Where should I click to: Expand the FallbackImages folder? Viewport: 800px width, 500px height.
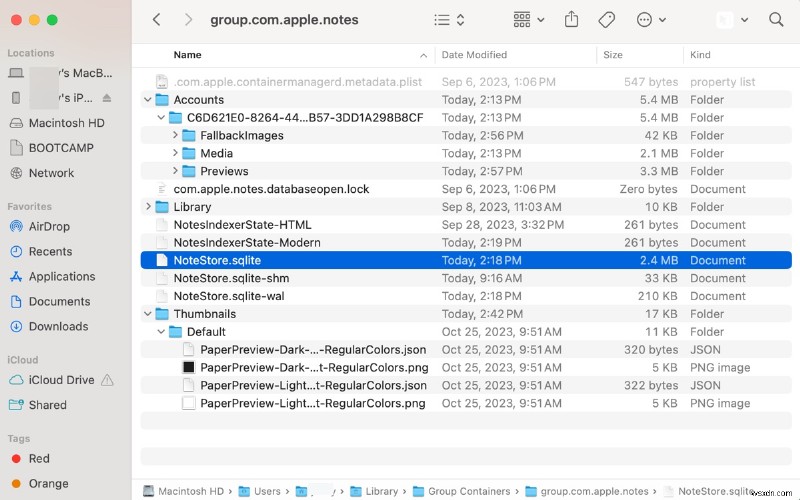point(175,135)
